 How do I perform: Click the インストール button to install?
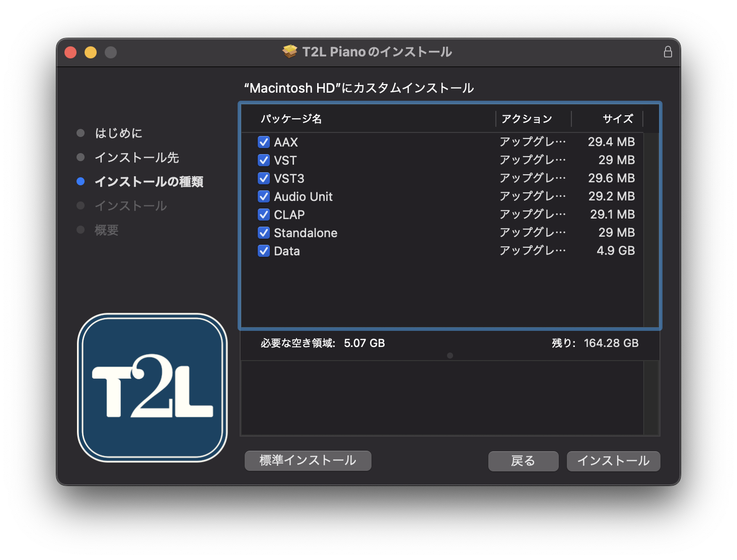[613, 461]
